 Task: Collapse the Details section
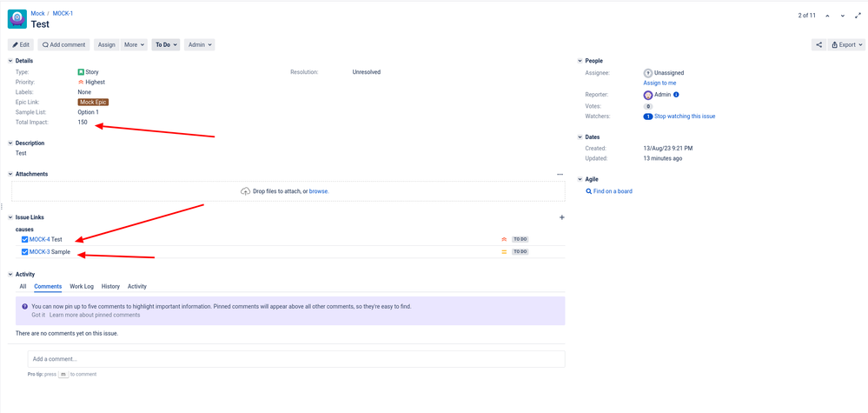[x=10, y=61]
